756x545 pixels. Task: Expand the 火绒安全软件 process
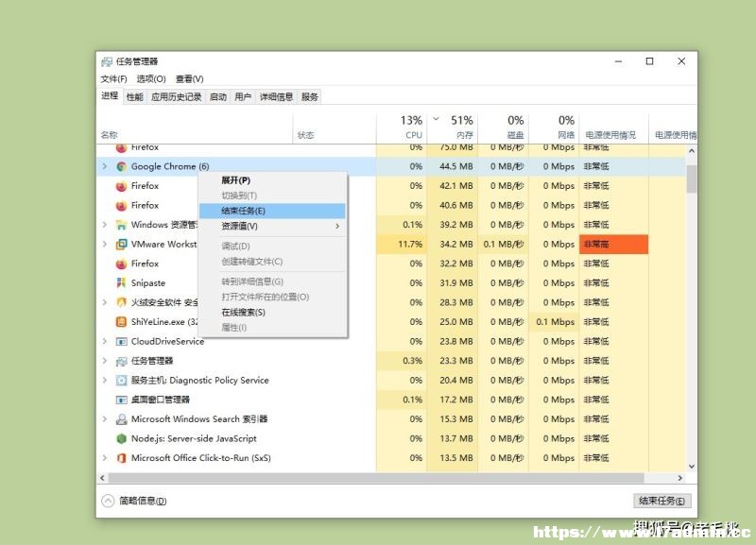click(x=105, y=302)
